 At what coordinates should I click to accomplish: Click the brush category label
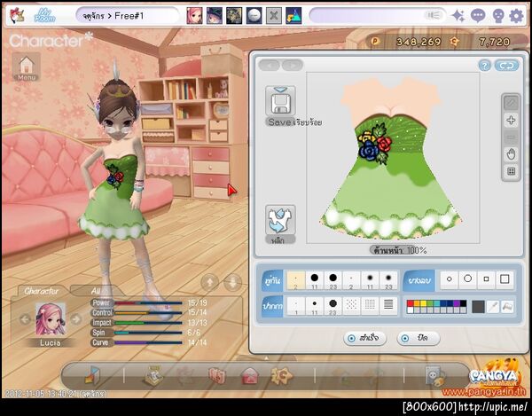(x=272, y=280)
